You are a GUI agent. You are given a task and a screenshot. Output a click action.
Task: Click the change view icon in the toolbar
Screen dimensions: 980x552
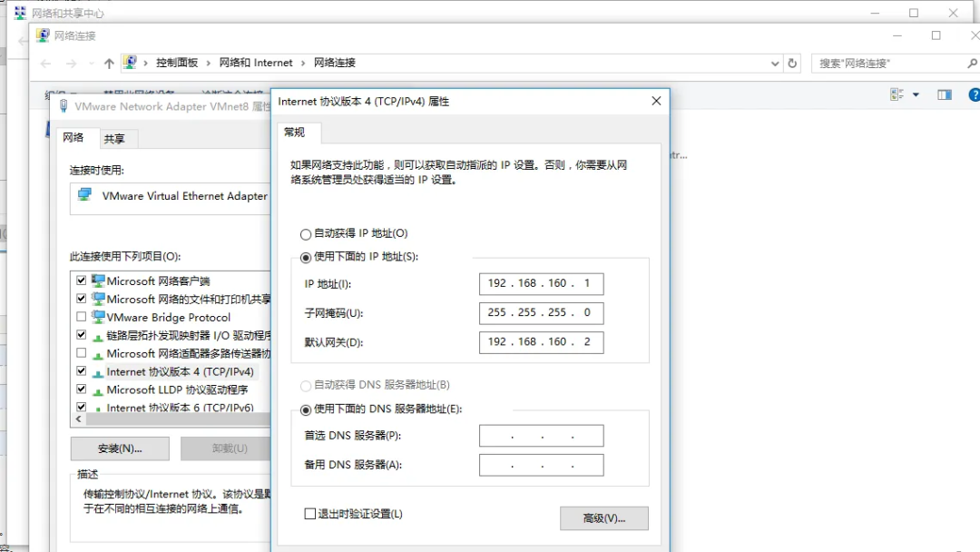coord(897,94)
